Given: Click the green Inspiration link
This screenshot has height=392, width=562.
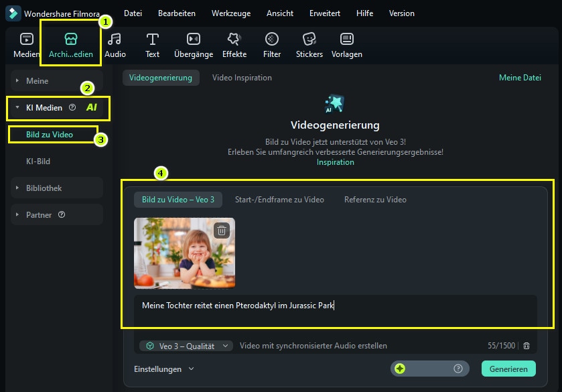Looking at the screenshot, I should pyautogui.click(x=336, y=162).
